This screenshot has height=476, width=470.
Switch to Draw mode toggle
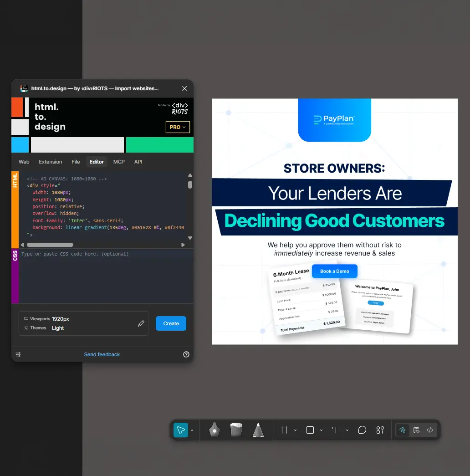pyautogui.click(x=403, y=430)
